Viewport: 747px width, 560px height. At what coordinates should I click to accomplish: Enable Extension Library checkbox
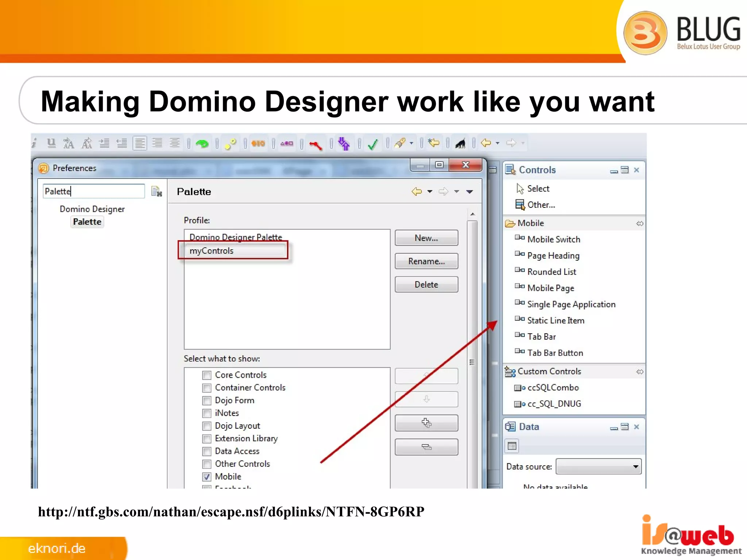(x=207, y=439)
